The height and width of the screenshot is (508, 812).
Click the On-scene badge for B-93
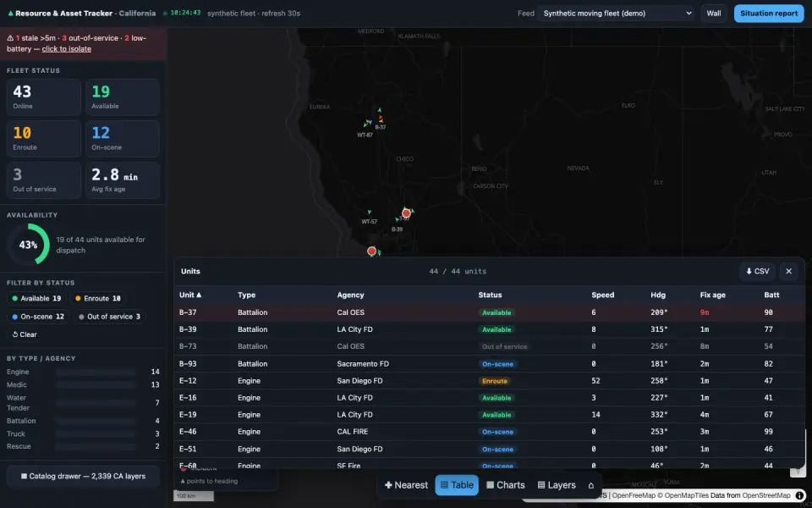(x=497, y=364)
